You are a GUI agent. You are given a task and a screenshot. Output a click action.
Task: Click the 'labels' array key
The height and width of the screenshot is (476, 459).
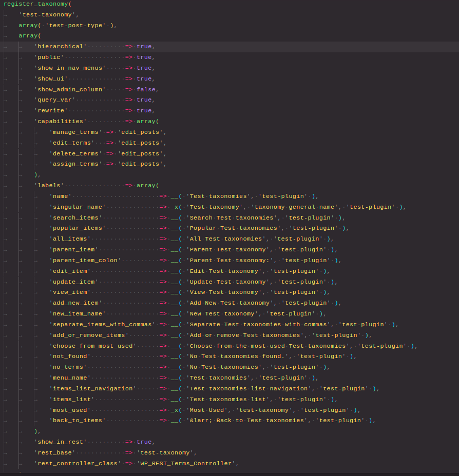coord(49,186)
